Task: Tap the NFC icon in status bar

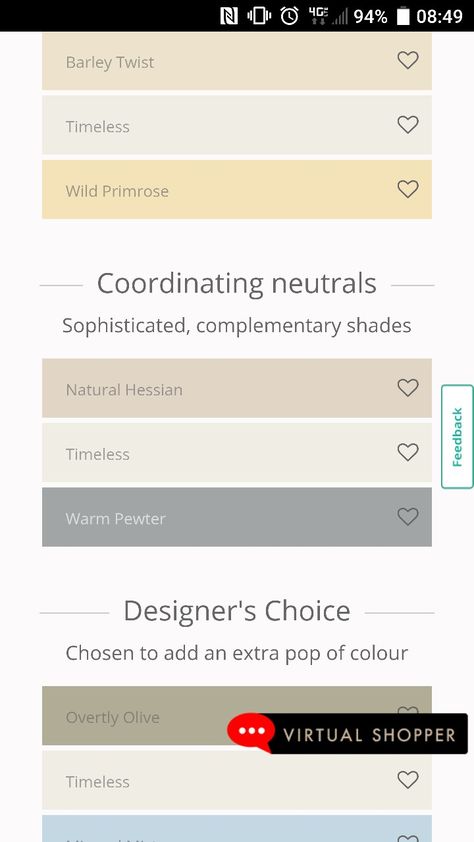Action: 229,16
